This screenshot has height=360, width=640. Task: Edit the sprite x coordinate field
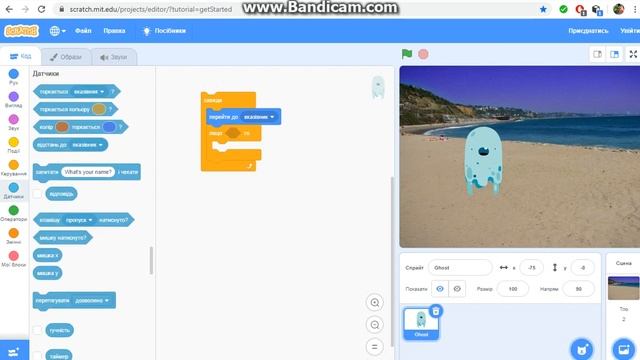click(x=531, y=268)
